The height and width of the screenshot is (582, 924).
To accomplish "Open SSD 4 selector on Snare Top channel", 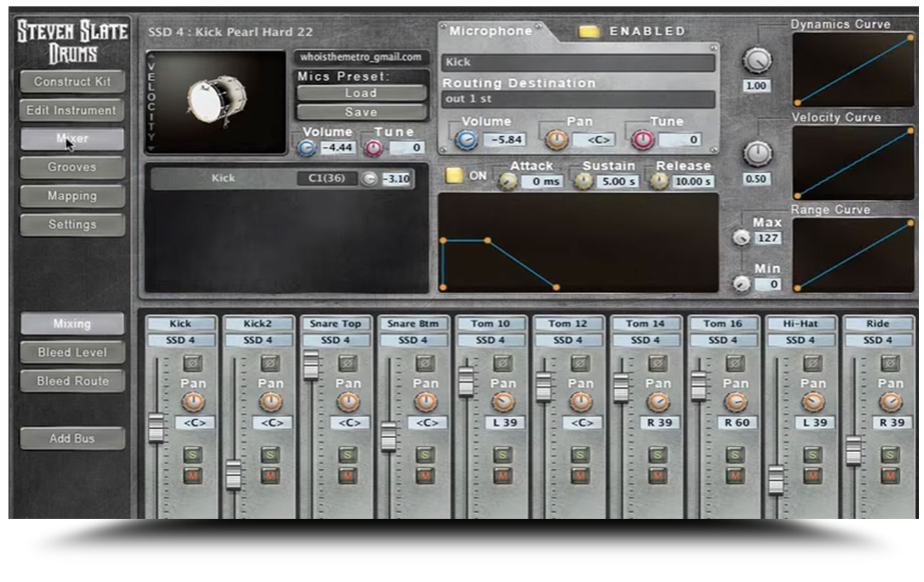I will [335, 341].
